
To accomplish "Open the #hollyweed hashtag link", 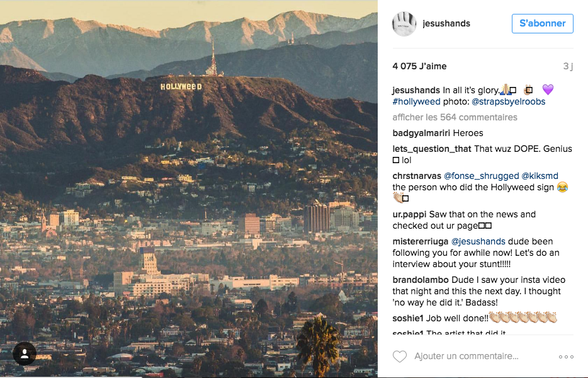I will 416,101.
